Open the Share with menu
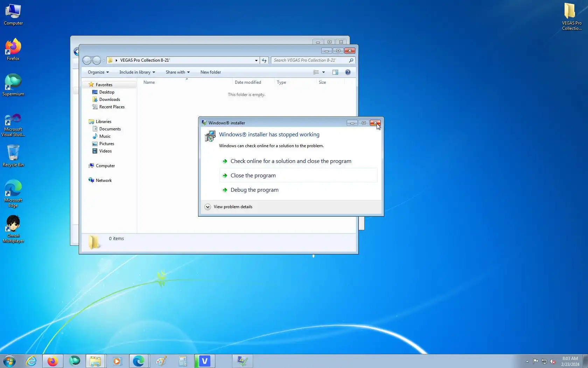Viewport: 588px width, 368px height. (x=178, y=72)
